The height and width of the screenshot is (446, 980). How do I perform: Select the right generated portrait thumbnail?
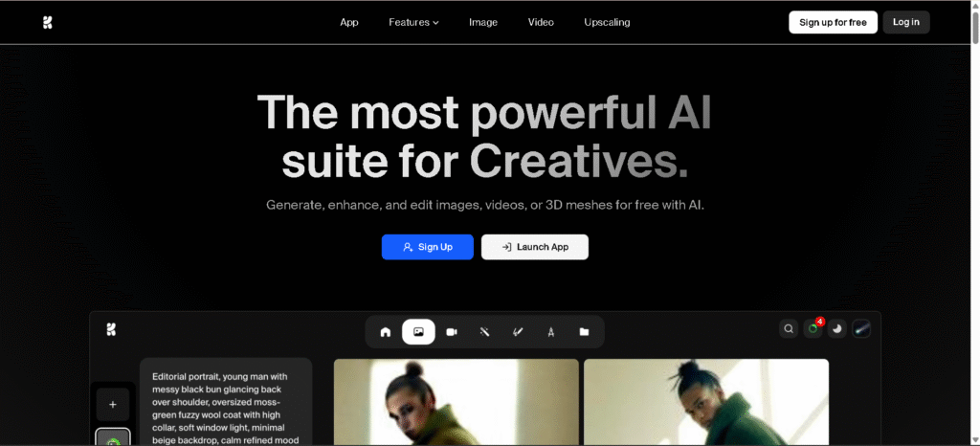click(x=706, y=402)
